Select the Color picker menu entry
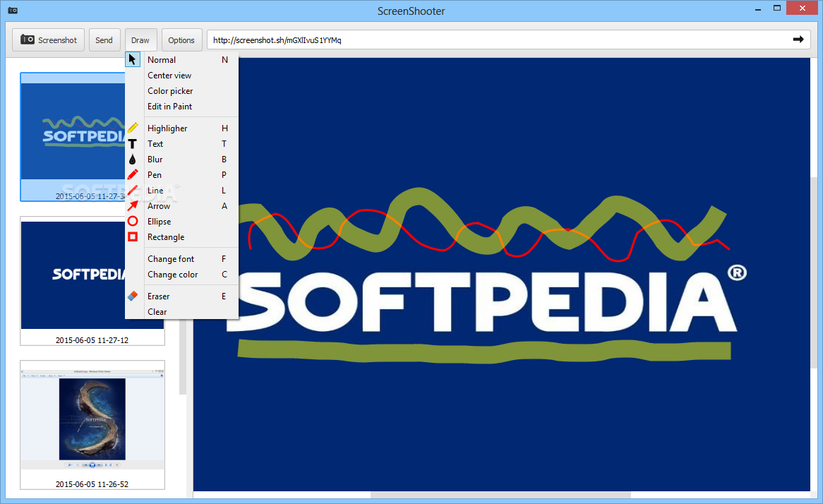The height and width of the screenshot is (504, 823). tap(181, 91)
